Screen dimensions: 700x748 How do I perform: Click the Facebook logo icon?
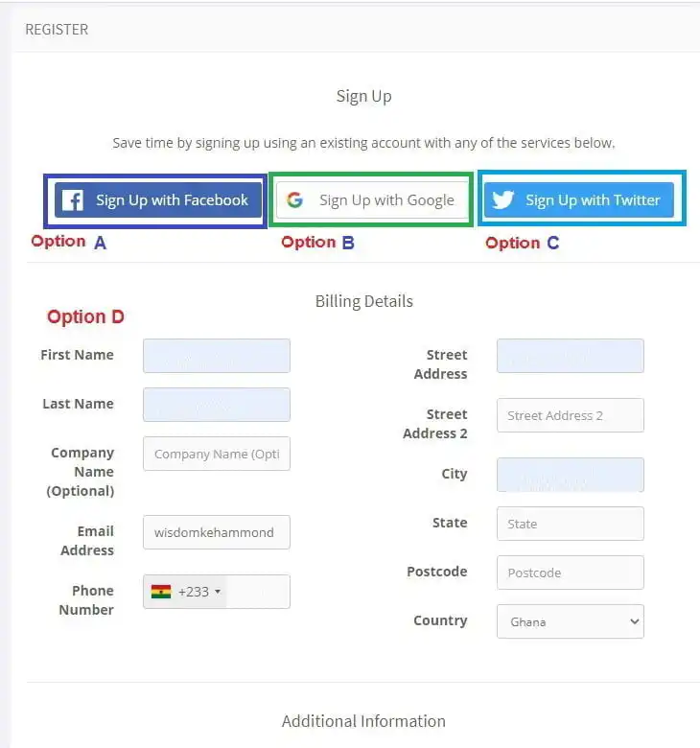click(x=73, y=200)
